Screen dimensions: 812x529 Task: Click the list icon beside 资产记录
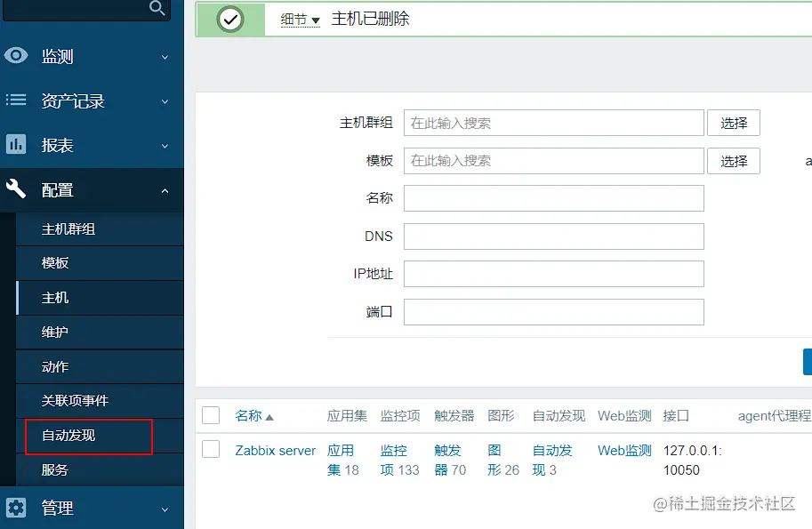[16, 100]
